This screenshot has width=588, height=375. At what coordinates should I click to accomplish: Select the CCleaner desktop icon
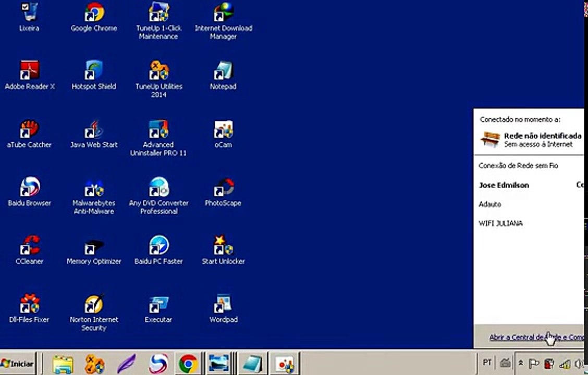[x=29, y=250]
